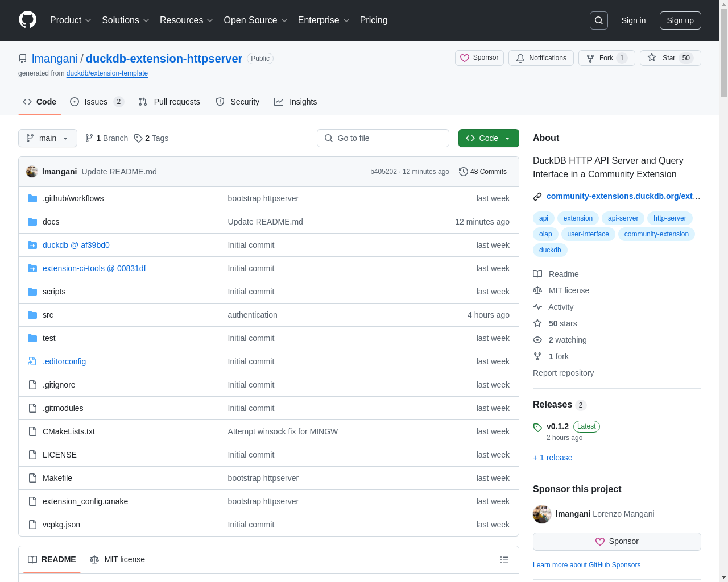Screen dimensions: 728x582
Task: Open the vcpkg.json file
Action: [x=61, y=525]
